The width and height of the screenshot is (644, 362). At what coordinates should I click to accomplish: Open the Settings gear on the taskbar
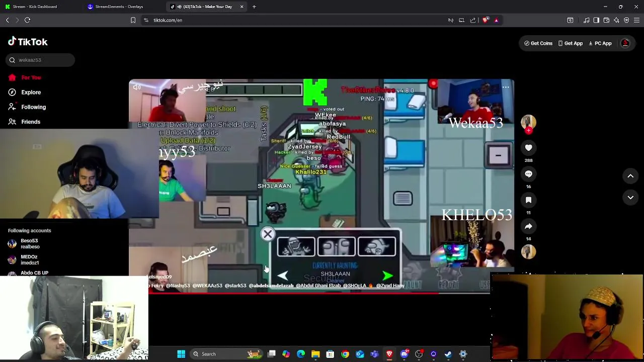[463, 354]
